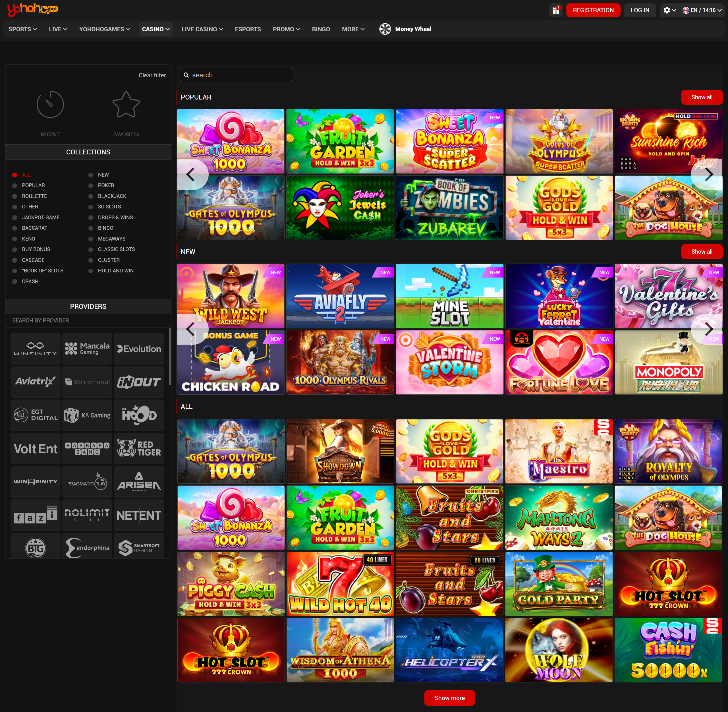Image resolution: width=728 pixels, height=712 pixels.
Task: Open the gift box bonus icon
Action: click(556, 10)
